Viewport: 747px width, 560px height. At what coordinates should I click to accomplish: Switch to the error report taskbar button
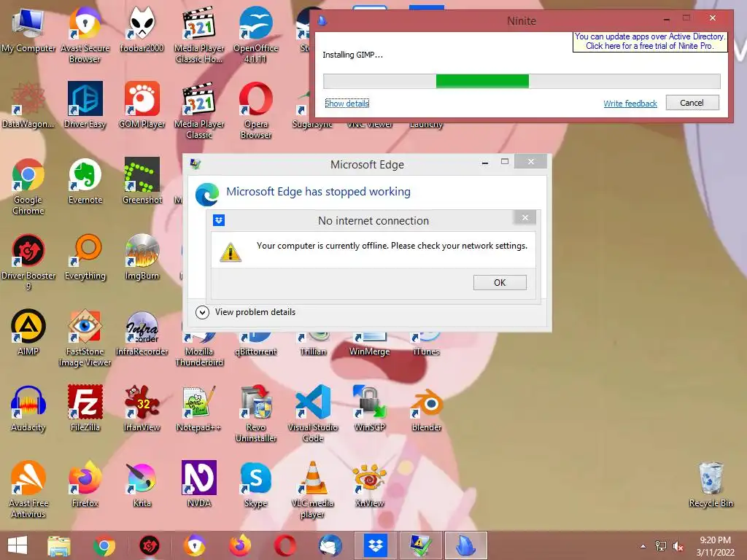pyautogui.click(x=421, y=545)
